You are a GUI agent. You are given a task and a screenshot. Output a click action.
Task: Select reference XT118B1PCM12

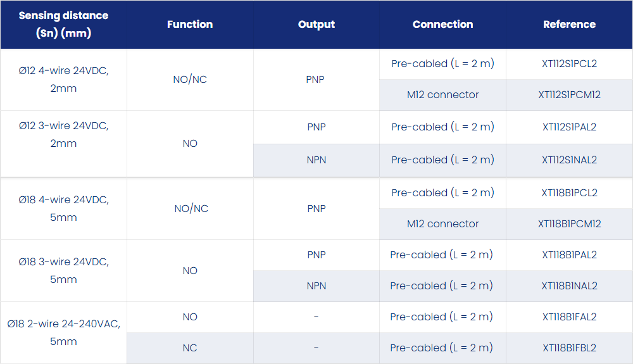(x=569, y=224)
